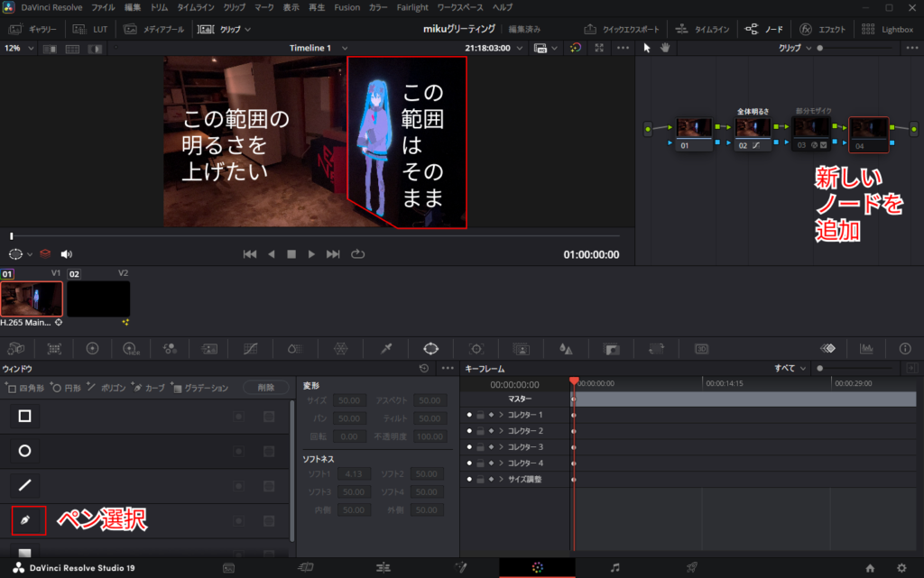
Task: Open the ワークスペース menu
Action: tap(460, 7)
